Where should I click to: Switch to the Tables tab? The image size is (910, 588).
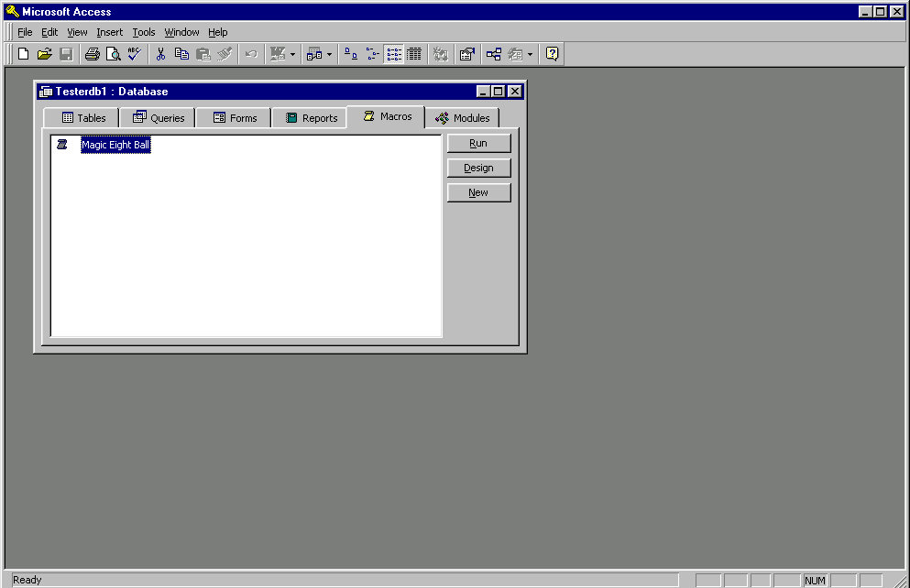(82, 118)
